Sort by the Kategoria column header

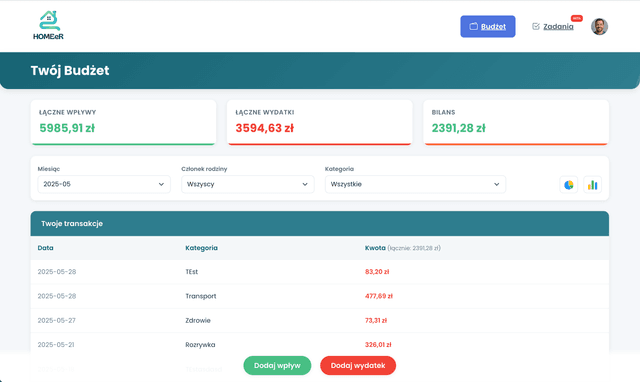point(201,248)
